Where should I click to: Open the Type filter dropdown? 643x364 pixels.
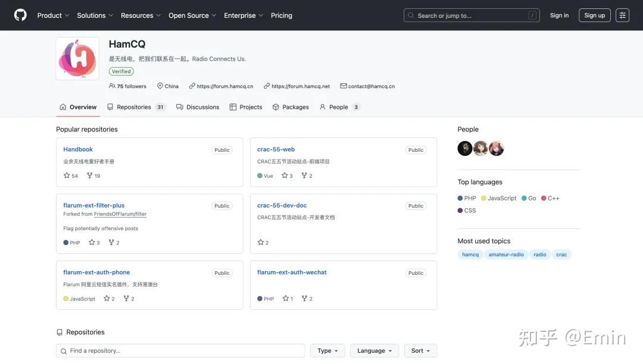click(327, 351)
